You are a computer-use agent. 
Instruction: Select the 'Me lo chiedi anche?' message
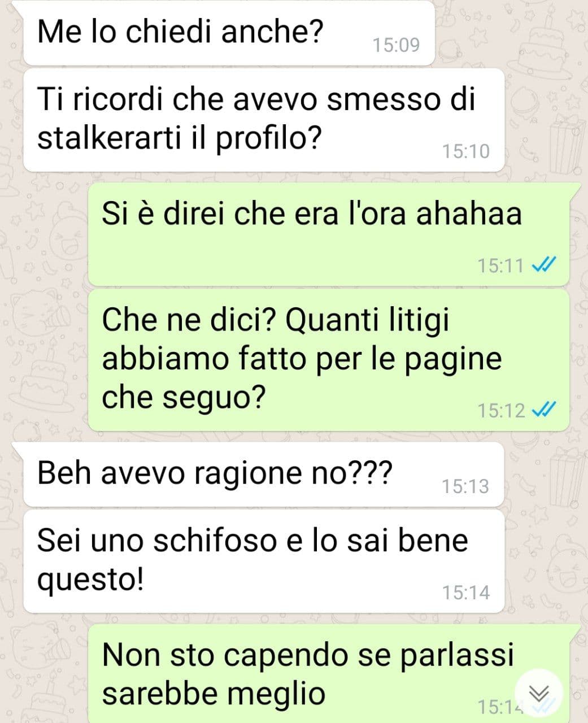[229, 33]
